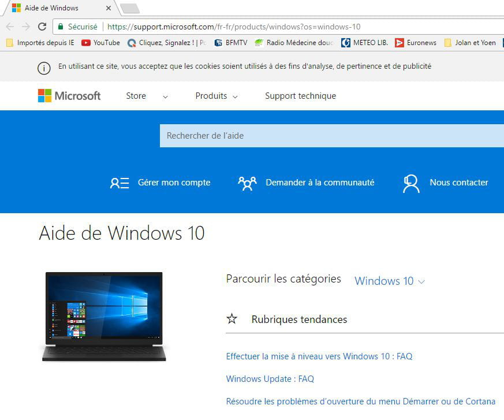Screen dimensions: 504x420
Task: Click the address bar URL
Action: [234, 27]
